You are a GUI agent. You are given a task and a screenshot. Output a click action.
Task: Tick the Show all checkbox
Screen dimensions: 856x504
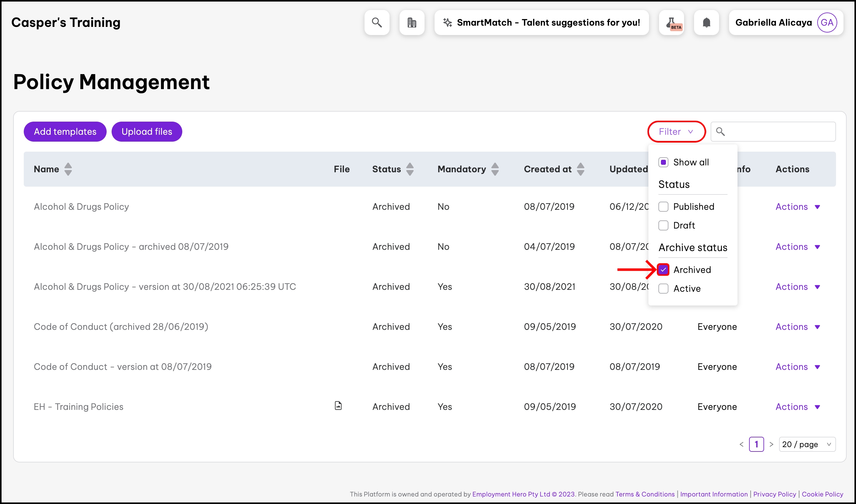[x=663, y=162]
